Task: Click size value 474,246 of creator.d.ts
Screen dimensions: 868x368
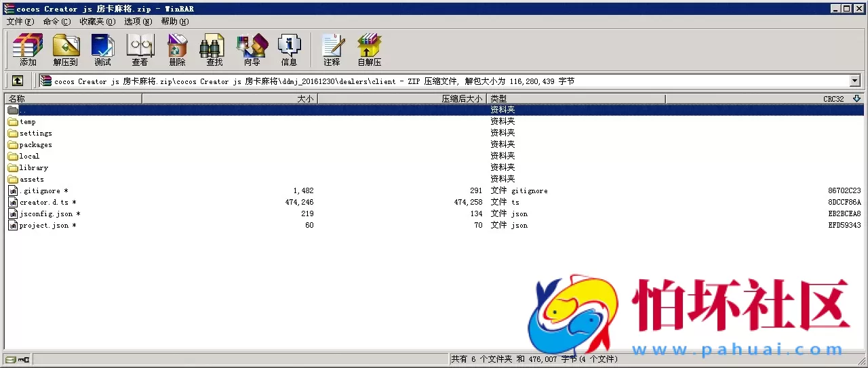Action: 299,203
